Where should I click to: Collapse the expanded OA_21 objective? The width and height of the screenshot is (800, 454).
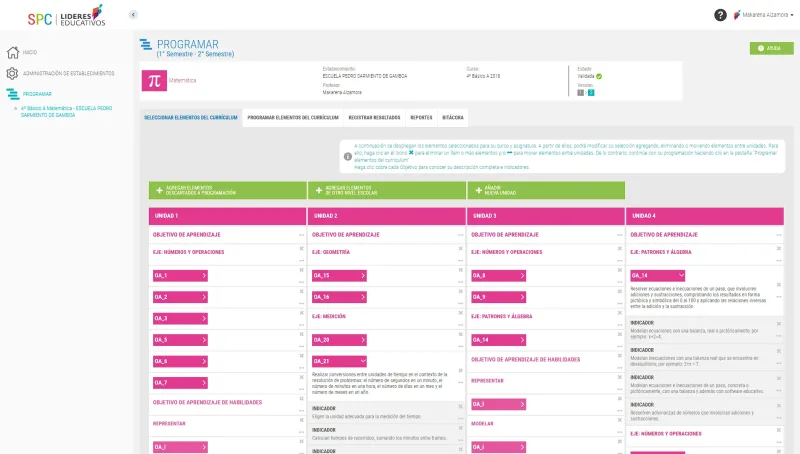point(339,361)
